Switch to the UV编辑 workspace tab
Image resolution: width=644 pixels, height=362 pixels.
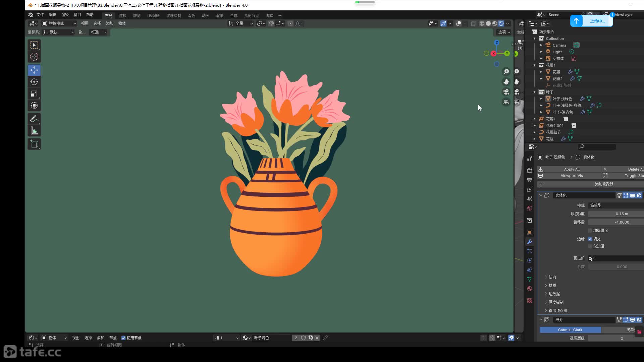(x=153, y=16)
